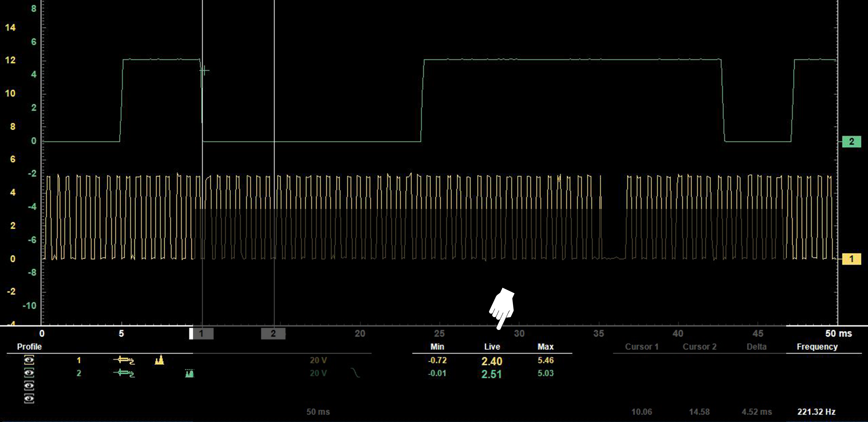Select the Frequency column header
Screen dimensions: 868x422
[817, 347]
